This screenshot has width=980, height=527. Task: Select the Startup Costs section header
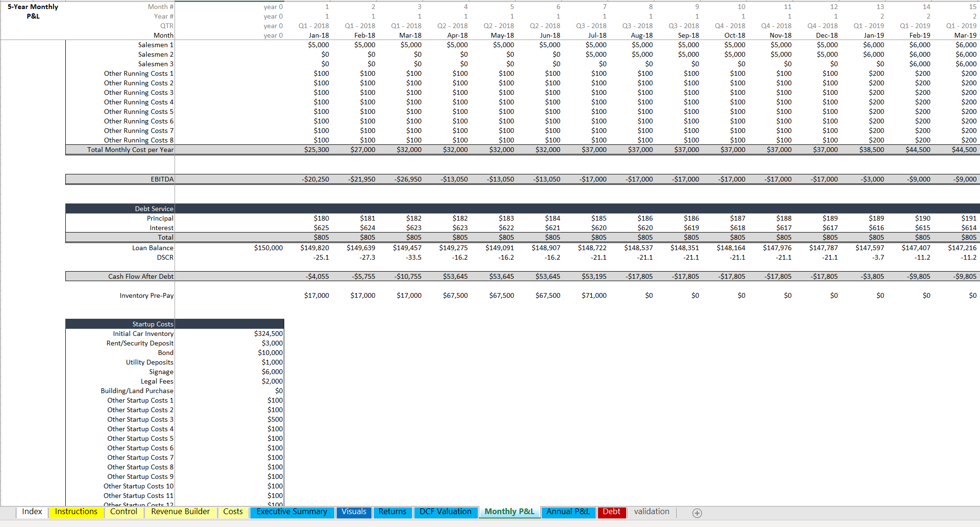[x=153, y=324]
